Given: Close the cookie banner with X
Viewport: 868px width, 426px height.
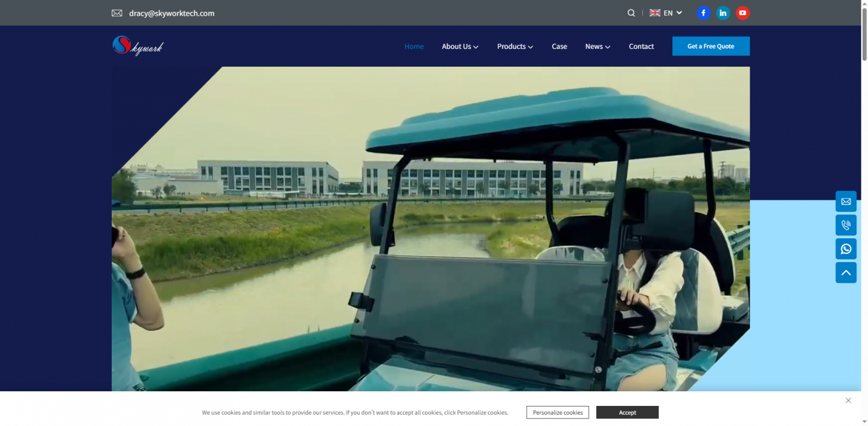Looking at the screenshot, I should (x=848, y=400).
